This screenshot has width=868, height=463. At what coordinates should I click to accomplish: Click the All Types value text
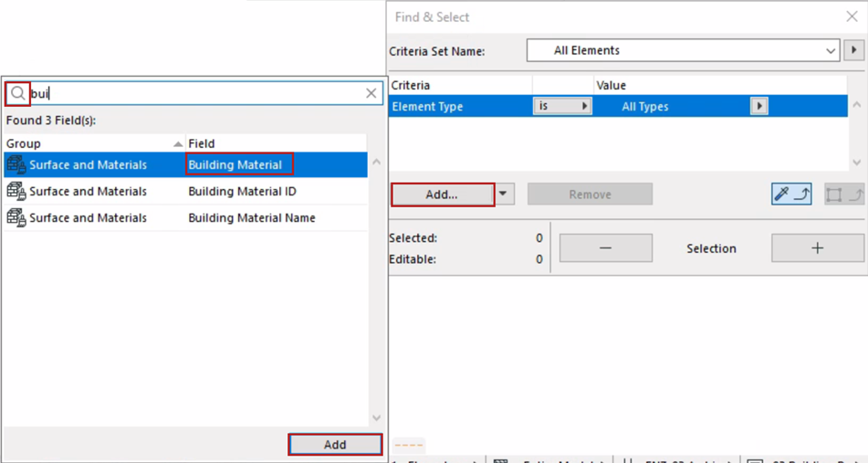[x=645, y=106]
